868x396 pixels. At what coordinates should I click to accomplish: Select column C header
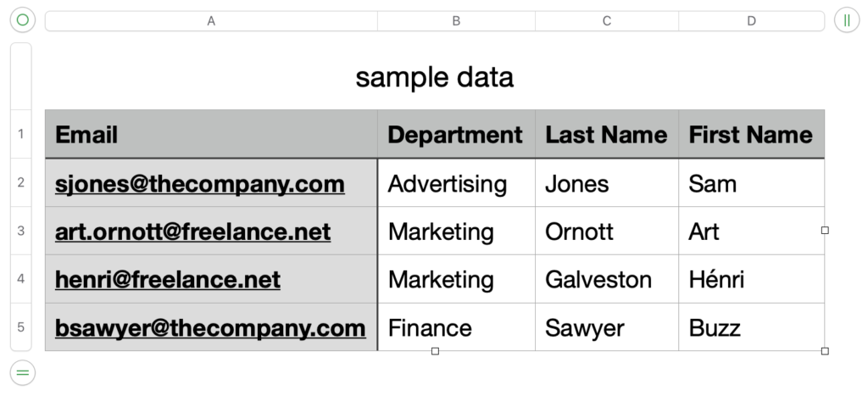tap(607, 21)
